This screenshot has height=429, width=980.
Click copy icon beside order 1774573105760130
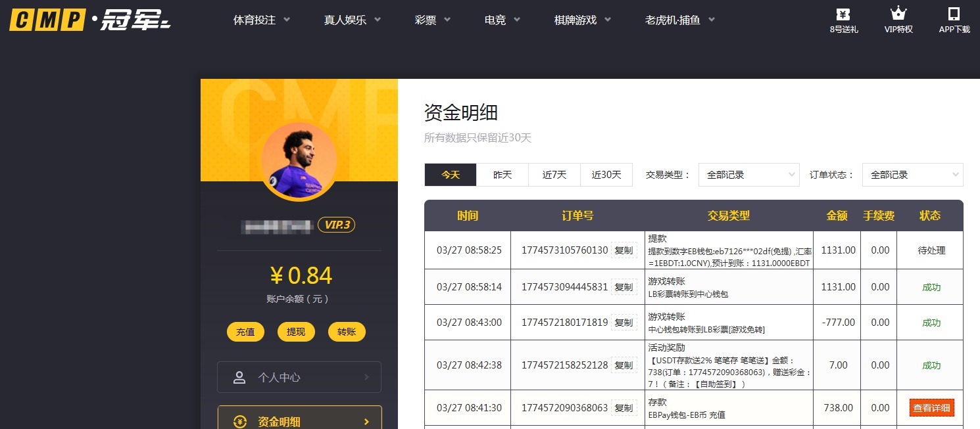624,250
